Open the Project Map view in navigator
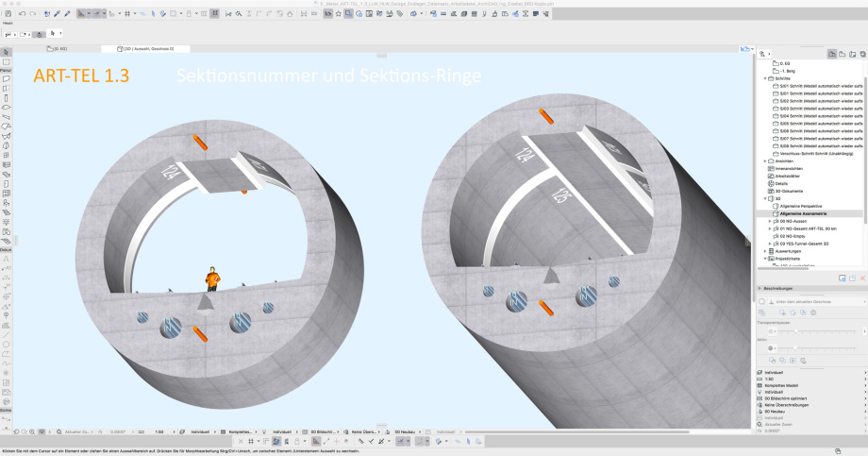This screenshot has height=456, width=868. 832,54
